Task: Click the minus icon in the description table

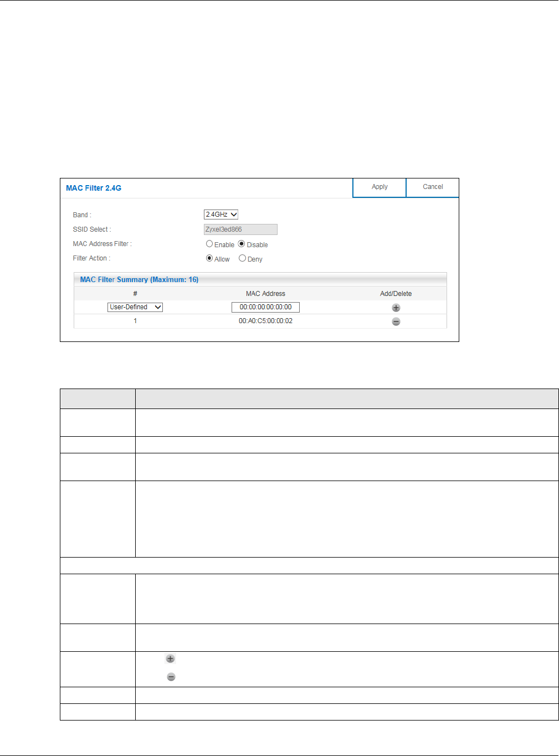Action: pos(171,677)
